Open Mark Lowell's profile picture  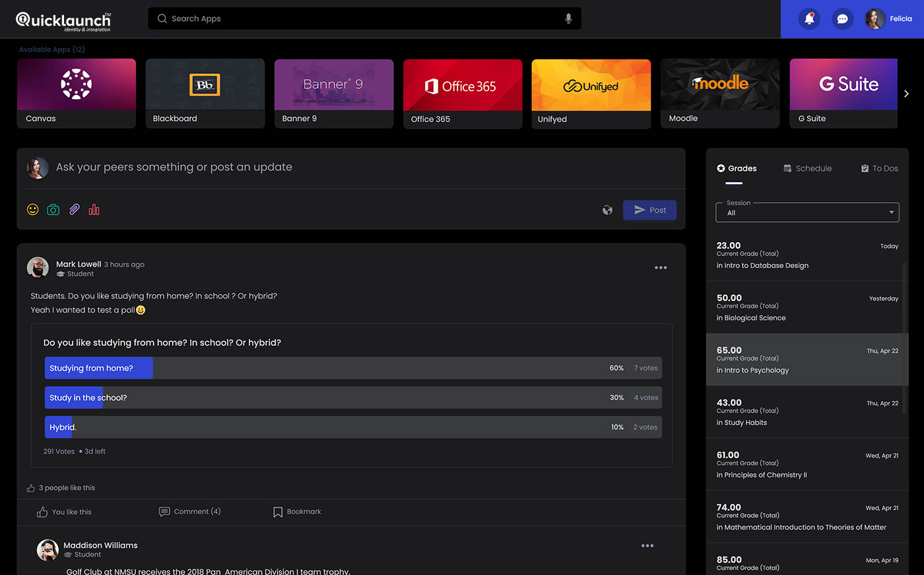click(x=38, y=268)
